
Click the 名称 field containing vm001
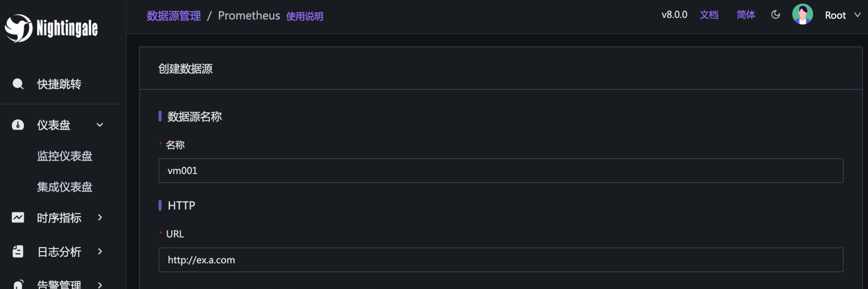[501, 171]
